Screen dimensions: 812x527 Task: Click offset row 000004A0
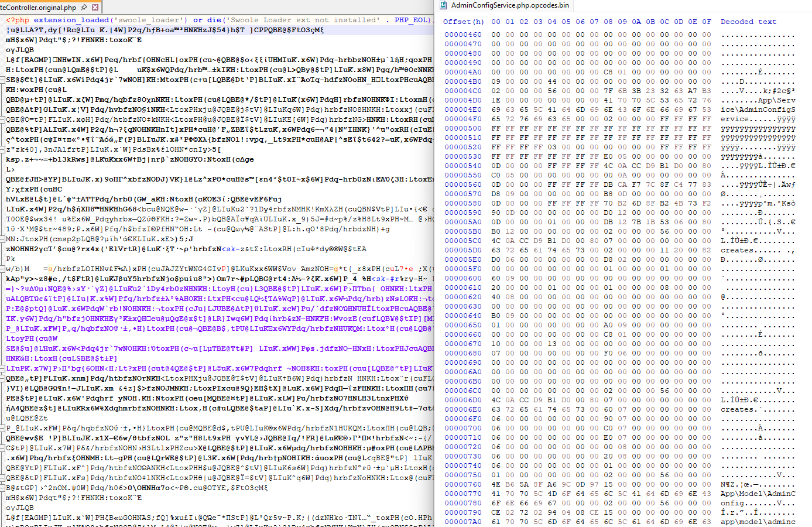coord(463,72)
